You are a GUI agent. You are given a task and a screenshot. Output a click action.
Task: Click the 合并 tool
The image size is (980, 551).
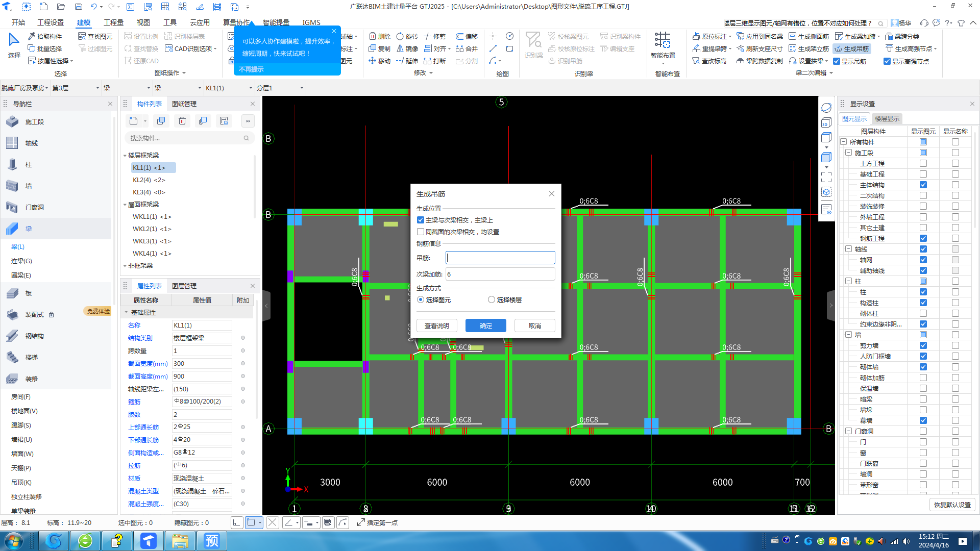tap(467, 48)
